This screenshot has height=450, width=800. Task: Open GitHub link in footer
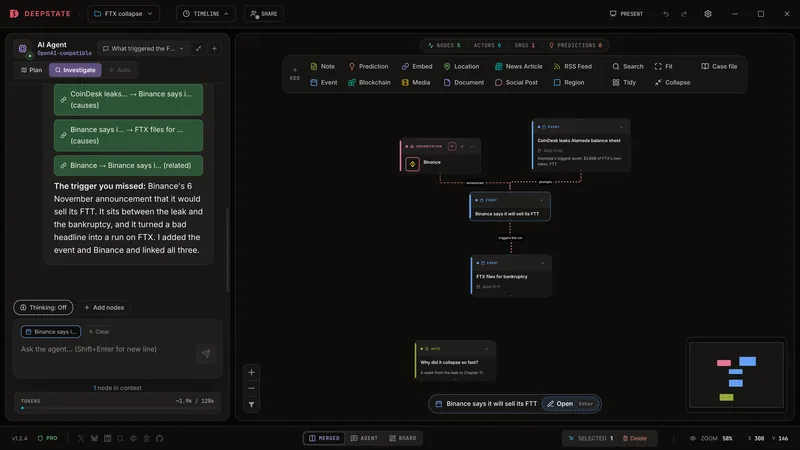click(x=160, y=438)
